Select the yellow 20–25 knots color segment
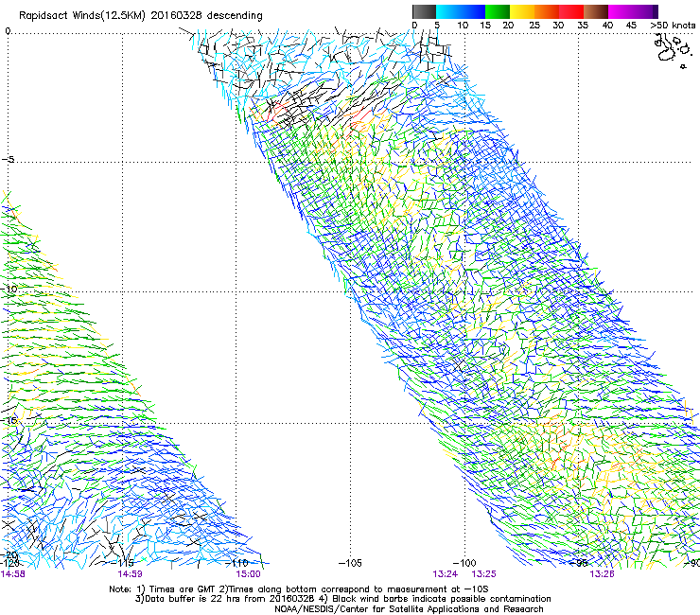This screenshot has height=615, width=700. 522,11
